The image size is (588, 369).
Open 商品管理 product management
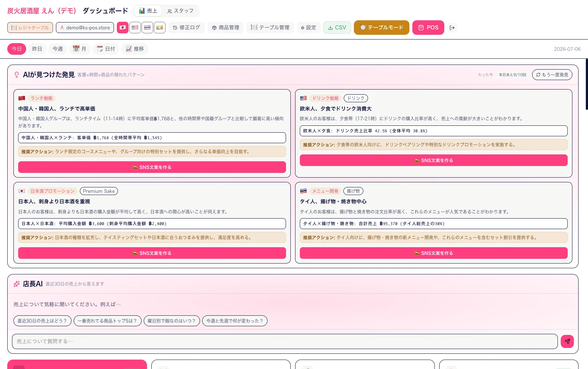pyautogui.click(x=226, y=28)
